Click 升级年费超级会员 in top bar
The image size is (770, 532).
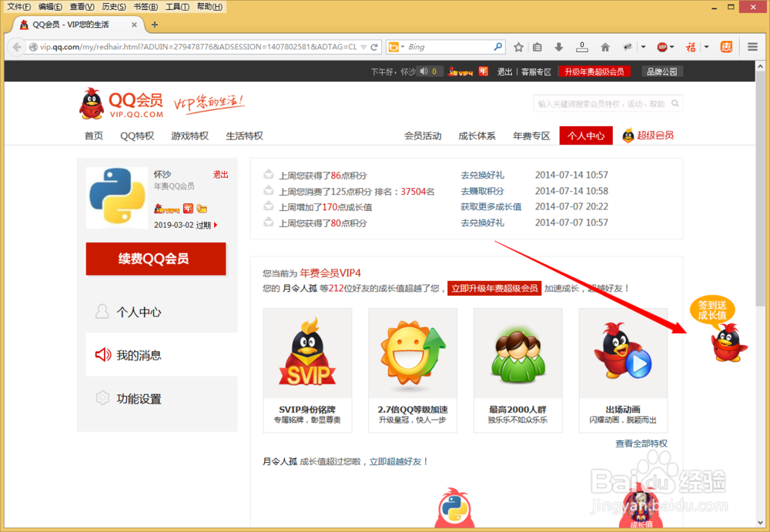point(594,72)
